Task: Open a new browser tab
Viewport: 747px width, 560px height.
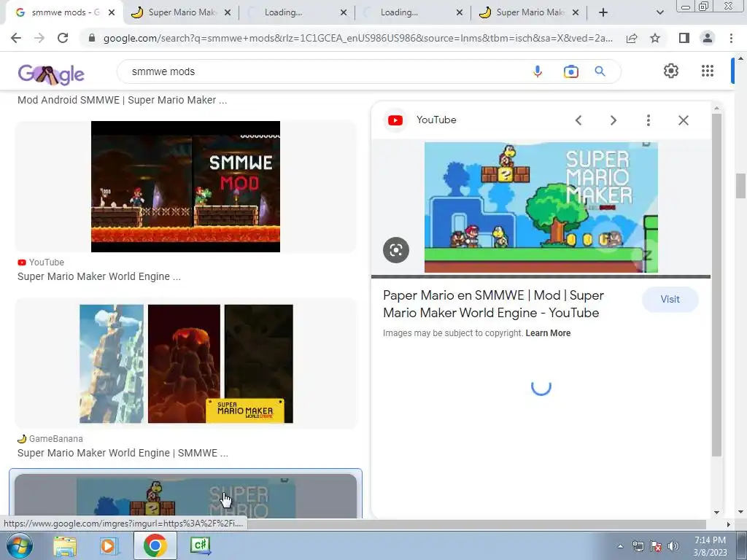Action: click(603, 12)
